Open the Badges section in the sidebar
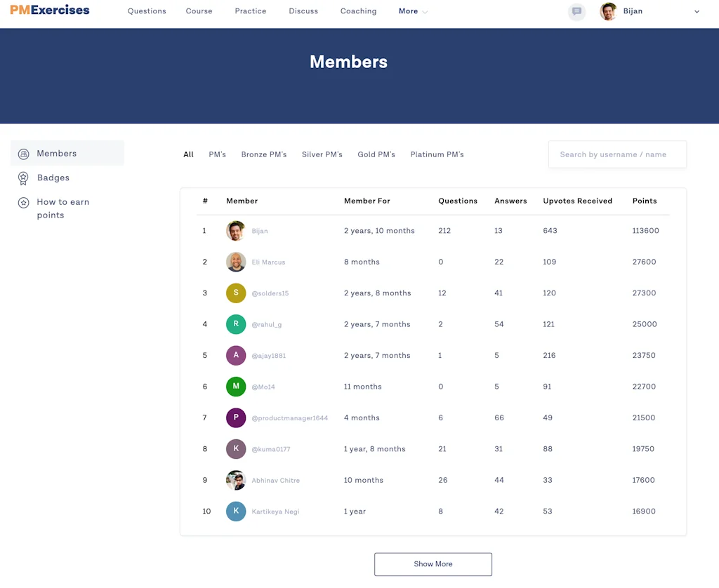Image resolution: width=719 pixels, height=588 pixels. [x=53, y=178]
